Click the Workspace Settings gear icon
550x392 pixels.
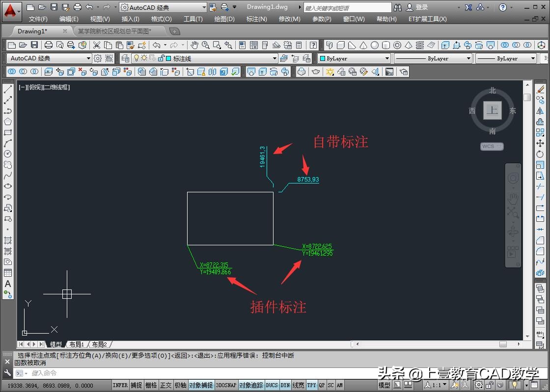coord(98,58)
